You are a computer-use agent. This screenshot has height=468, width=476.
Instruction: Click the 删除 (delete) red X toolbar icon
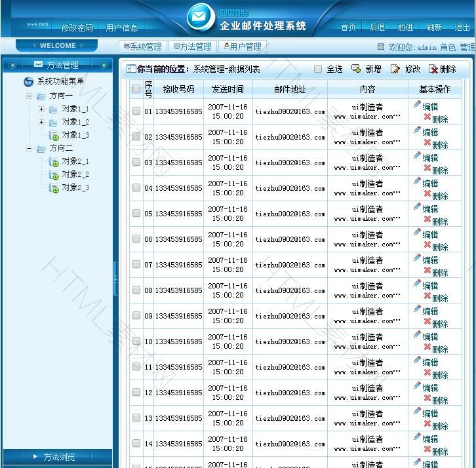click(x=433, y=69)
